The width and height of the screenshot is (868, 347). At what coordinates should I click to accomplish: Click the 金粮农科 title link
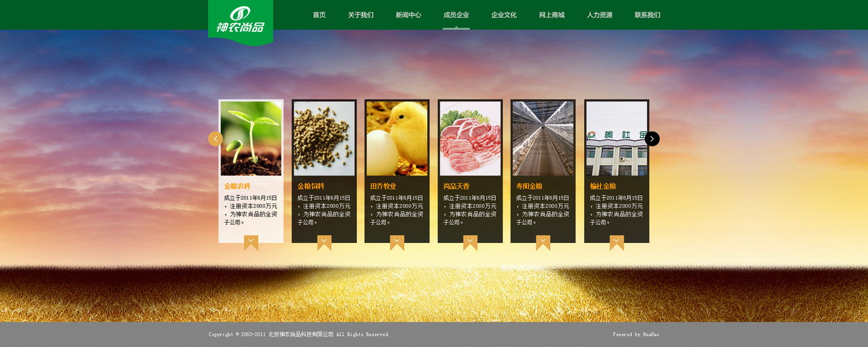(x=237, y=186)
